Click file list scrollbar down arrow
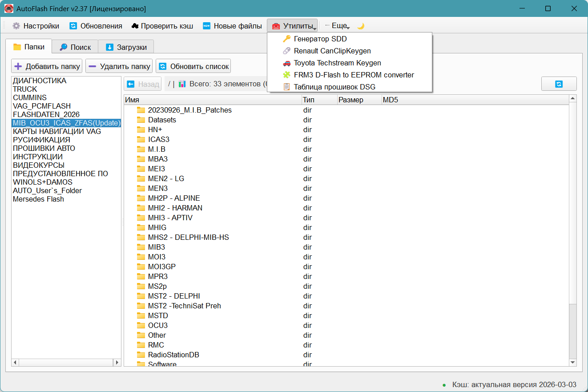Screen dimensions: 588x392 click(x=573, y=363)
